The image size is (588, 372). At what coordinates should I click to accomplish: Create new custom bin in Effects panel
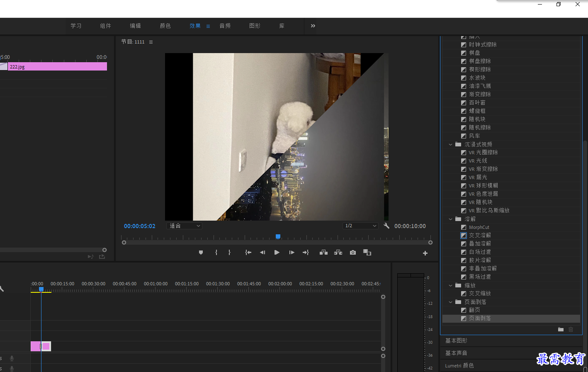click(x=561, y=329)
